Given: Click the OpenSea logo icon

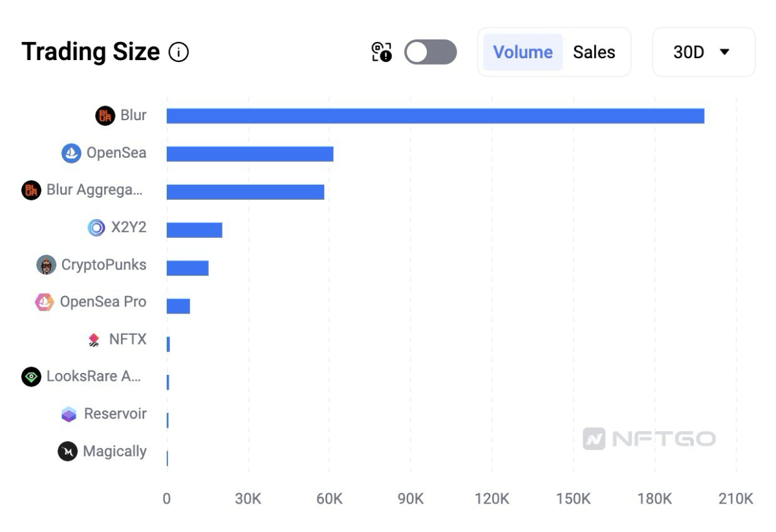Looking at the screenshot, I should coord(71,153).
